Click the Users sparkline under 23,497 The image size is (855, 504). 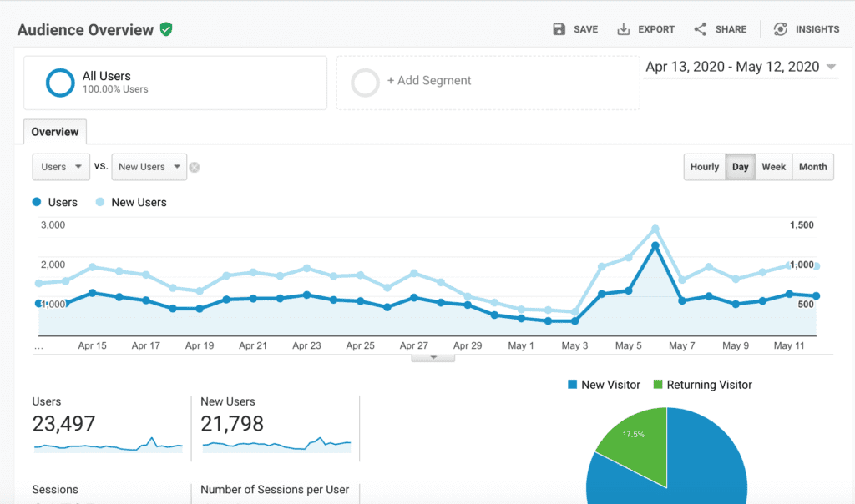108,445
